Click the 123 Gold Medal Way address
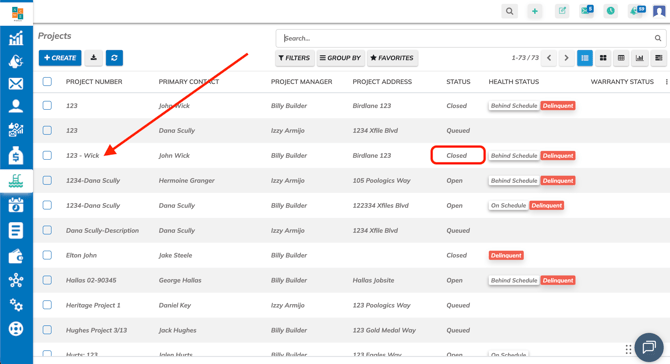Viewport: 670px width, 364px height. point(384,330)
